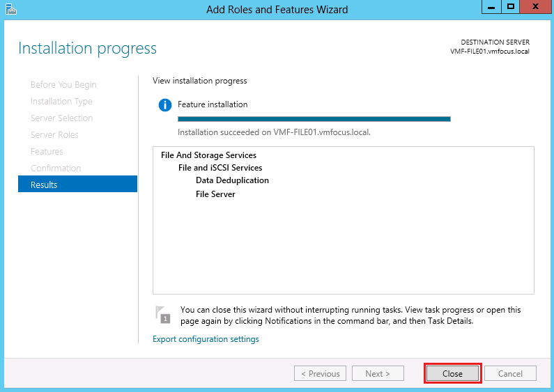The height and width of the screenshot is (392, 554).
Task: Open the Installation Type step
Action: [61, 101]
